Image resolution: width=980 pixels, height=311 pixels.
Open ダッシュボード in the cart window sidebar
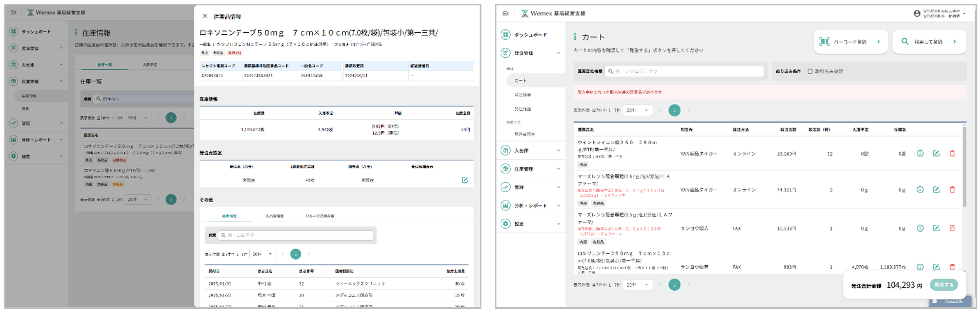(531, 35)
